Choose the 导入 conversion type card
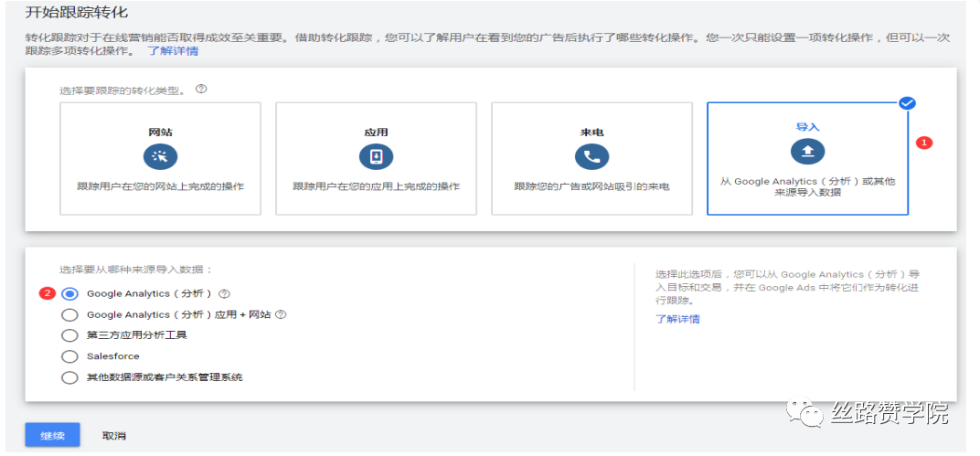The width and height of the screenshot is (980, 456). tap(807, 159)
